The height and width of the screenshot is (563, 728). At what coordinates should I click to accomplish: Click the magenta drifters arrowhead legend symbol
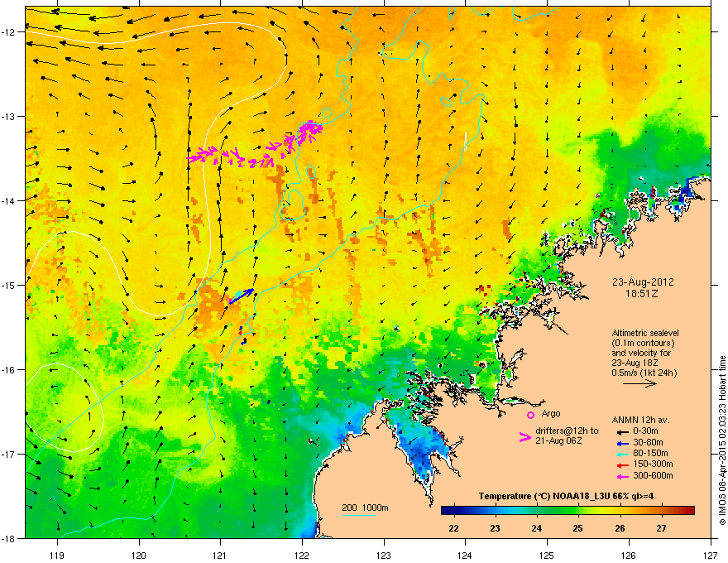[x=524, y=437]
